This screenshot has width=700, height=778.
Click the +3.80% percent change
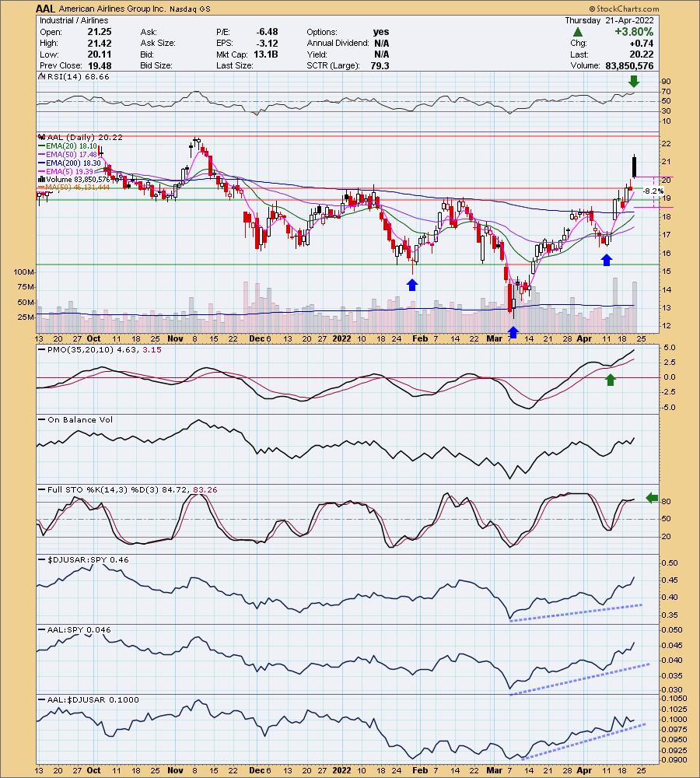click(634, 32)
